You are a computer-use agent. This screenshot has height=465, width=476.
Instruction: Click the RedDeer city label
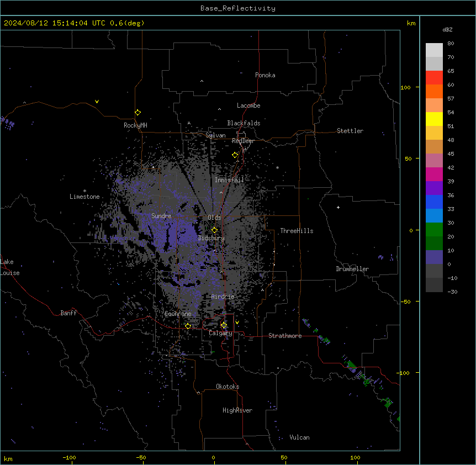coord(243,141)
